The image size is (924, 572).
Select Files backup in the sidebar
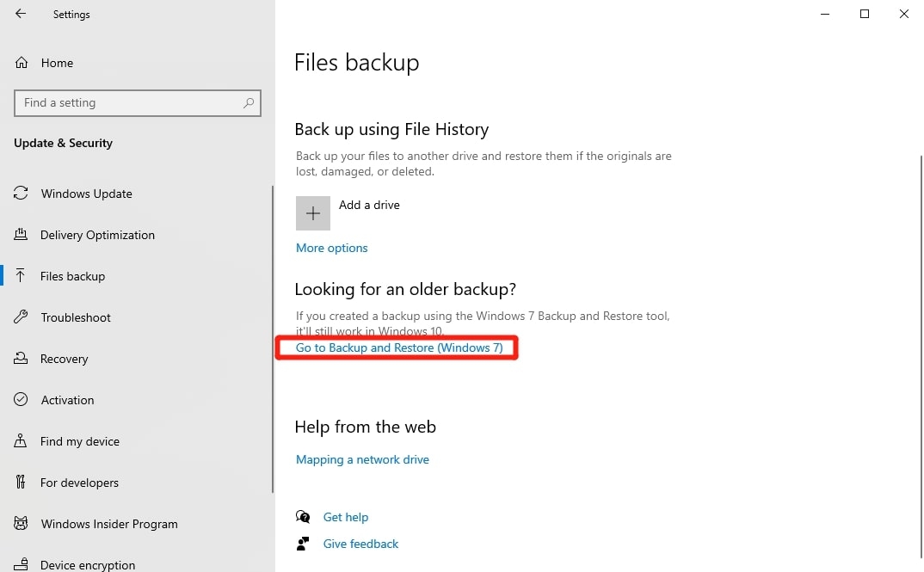(73, 276)
